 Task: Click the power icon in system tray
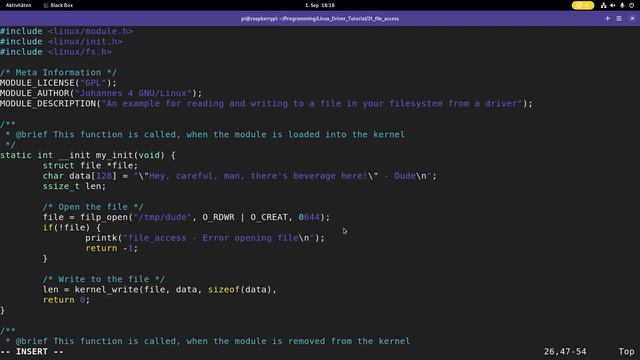click(631, 5)
